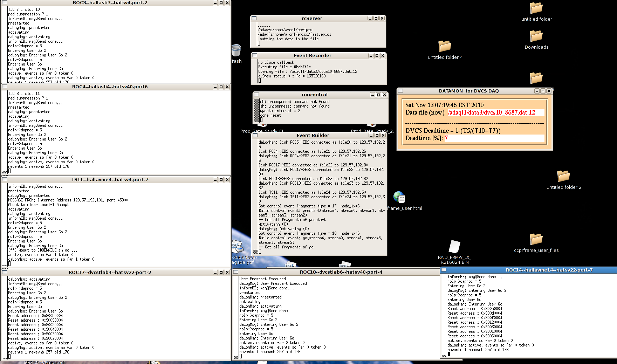Click the TS11 terminal scrollbar
Screen dimensions: 617x364
point(5,225)
